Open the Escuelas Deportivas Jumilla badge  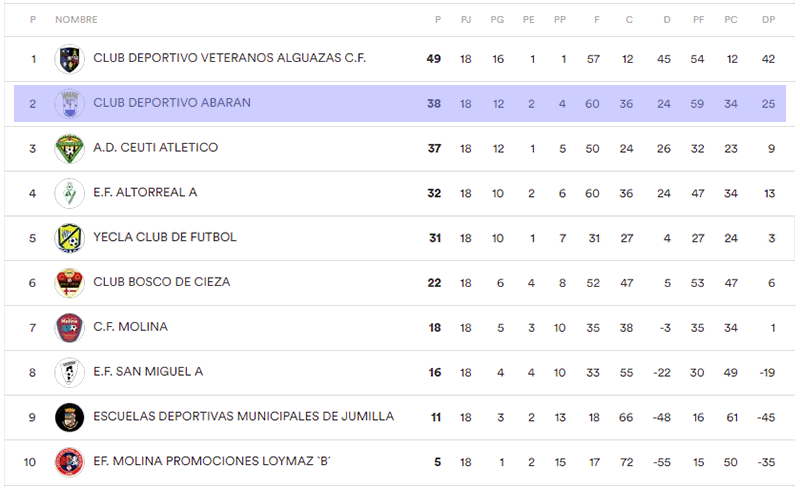tap(69, 417)
